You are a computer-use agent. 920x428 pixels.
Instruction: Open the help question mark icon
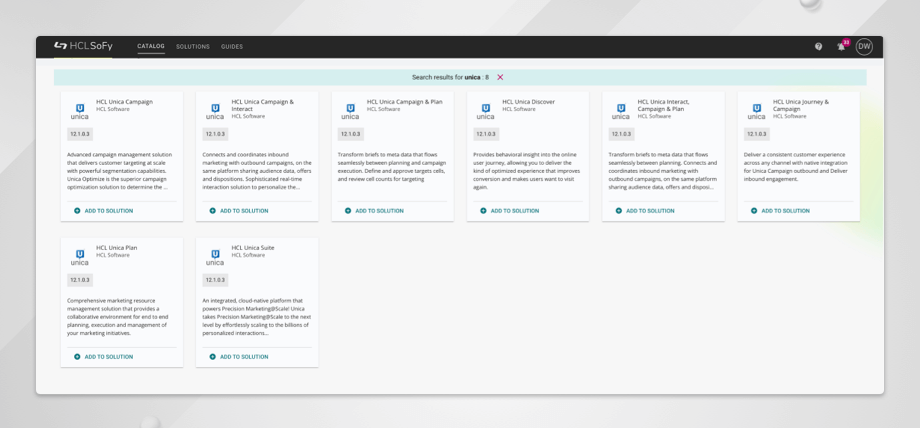click(818, 46)
